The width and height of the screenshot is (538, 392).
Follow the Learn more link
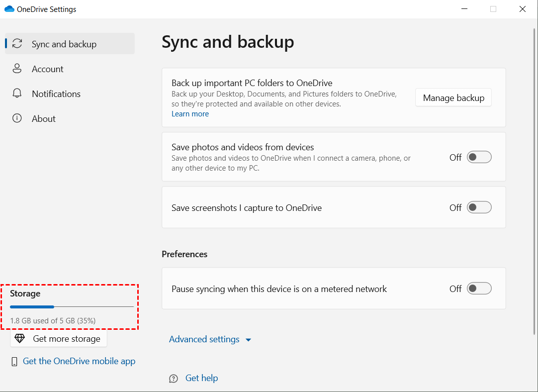coord(190,113)
